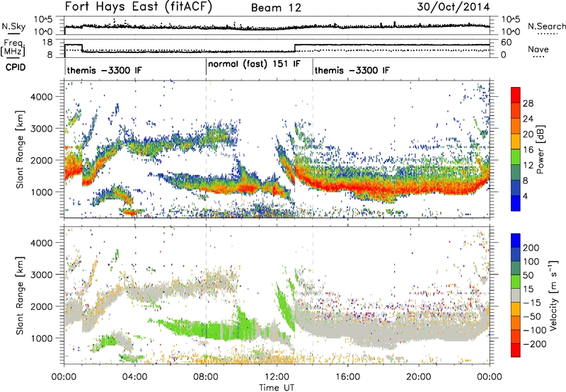Screen dimensions: 566x392
Task: Select the '04:00' time tick label
Action: [134, 377]
